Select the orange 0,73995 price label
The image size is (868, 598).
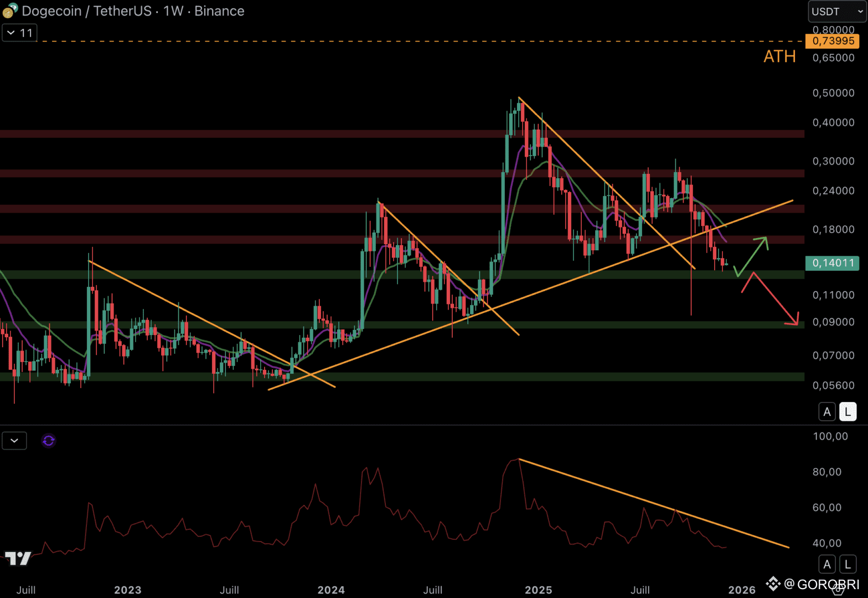(x=833, y=41)
